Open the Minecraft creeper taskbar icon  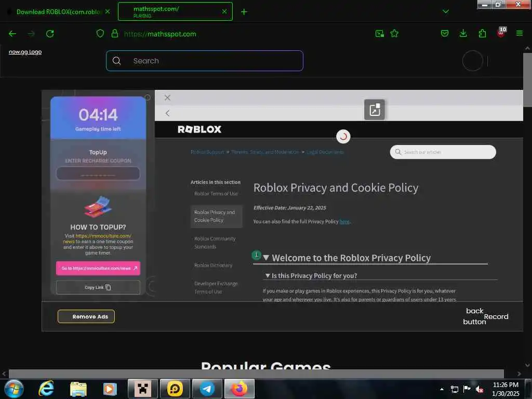point(142,389)
